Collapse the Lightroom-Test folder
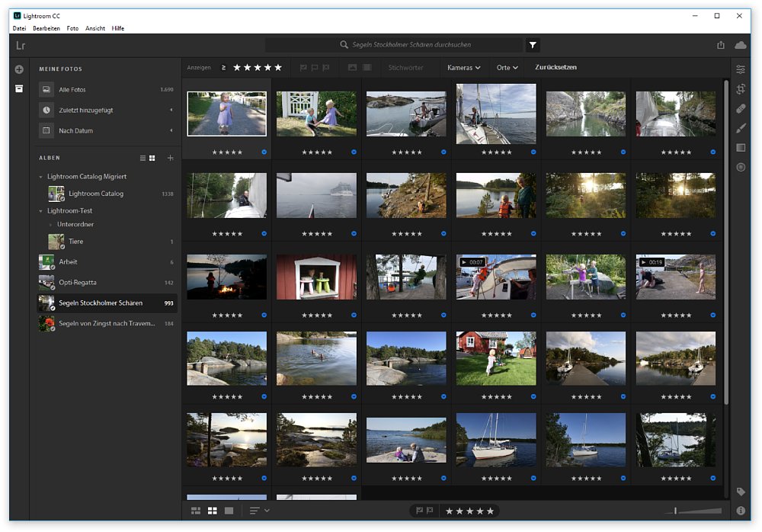Screen dimensions: 762x532 click(41, 211)
